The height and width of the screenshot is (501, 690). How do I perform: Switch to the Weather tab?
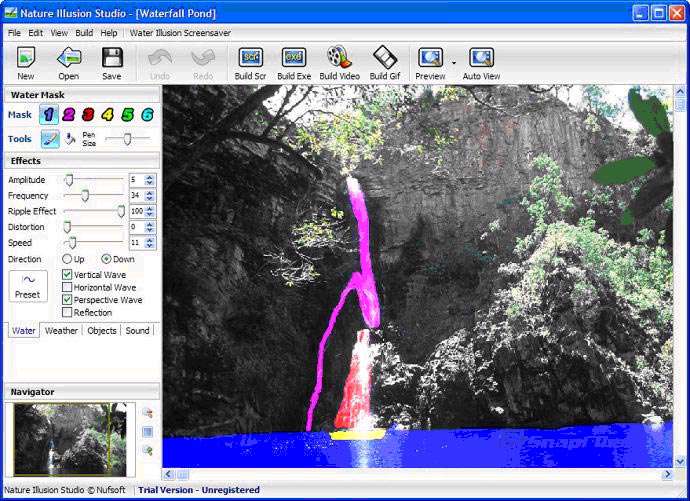point(61,331)
